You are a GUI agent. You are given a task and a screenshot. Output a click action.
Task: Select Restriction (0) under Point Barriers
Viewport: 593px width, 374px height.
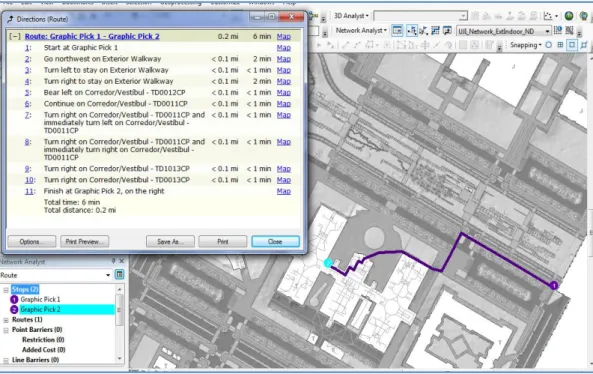(43, 340)
